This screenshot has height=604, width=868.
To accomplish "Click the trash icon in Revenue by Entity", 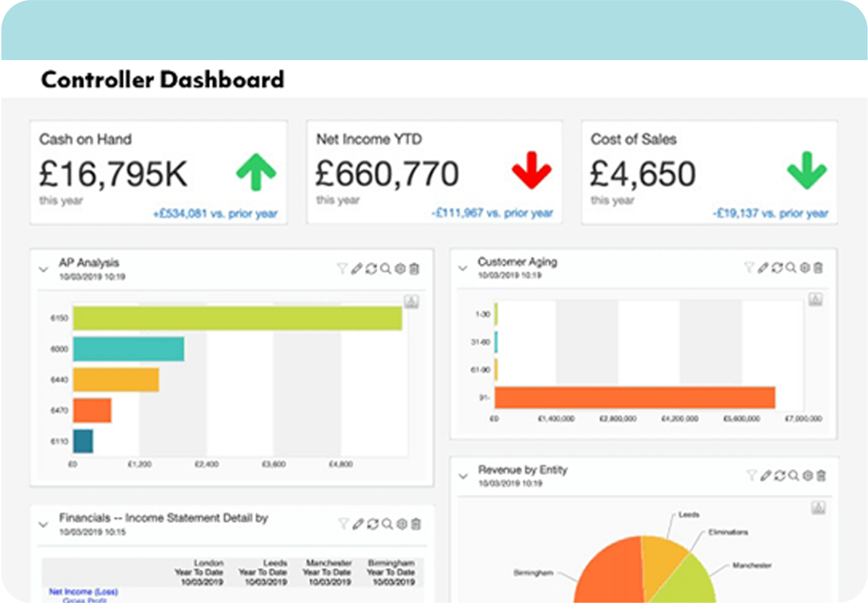I will pos(821,475).
